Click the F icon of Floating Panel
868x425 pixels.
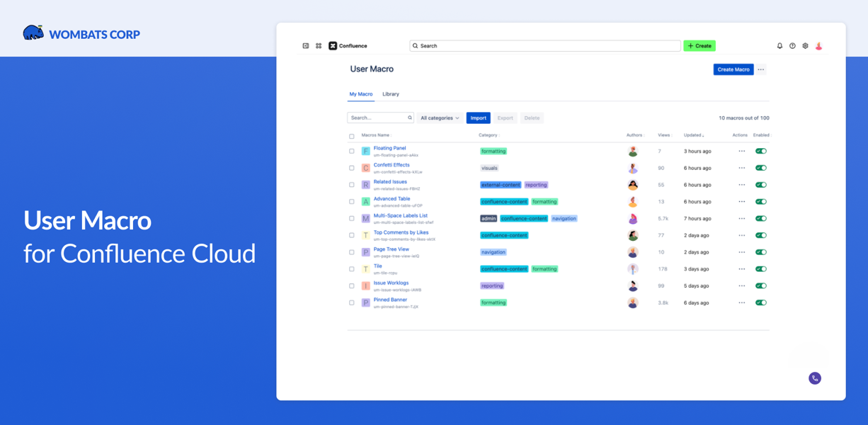[366, 152]
